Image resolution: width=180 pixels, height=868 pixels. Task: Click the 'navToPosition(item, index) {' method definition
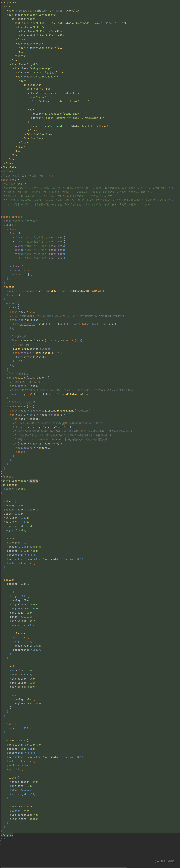28,378
